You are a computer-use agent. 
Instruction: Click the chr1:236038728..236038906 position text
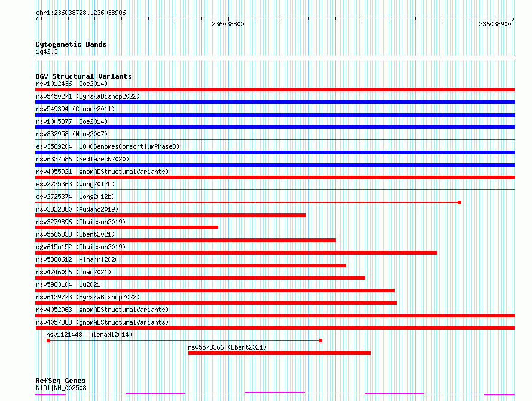(x=81, y=13)
